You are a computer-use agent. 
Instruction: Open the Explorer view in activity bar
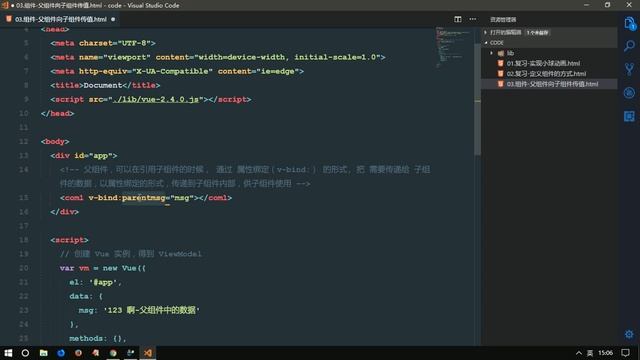[x=629, y=23]
